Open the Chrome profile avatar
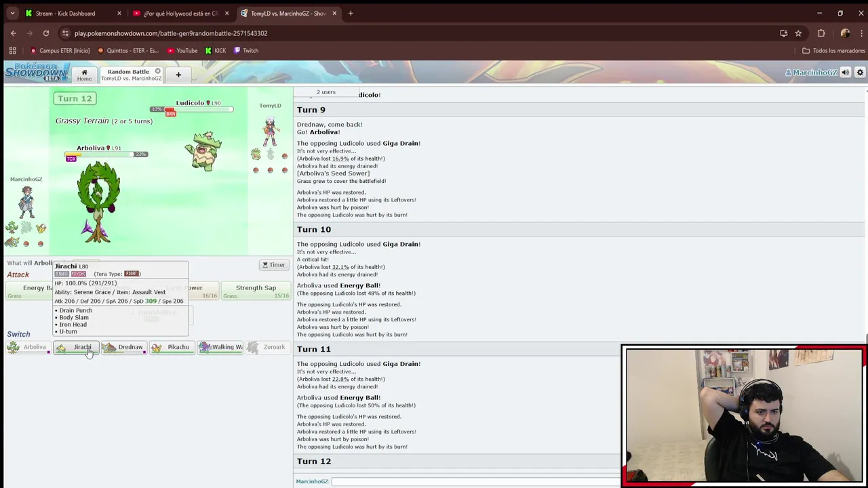This screenshot has width=868, height=488. point(845,33)
